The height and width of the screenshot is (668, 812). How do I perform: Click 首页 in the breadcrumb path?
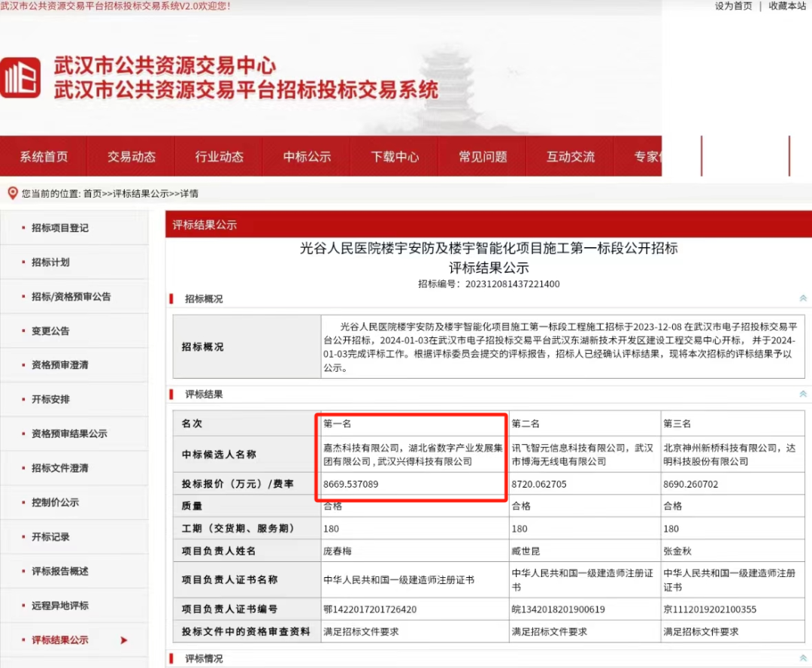[92, 194]
